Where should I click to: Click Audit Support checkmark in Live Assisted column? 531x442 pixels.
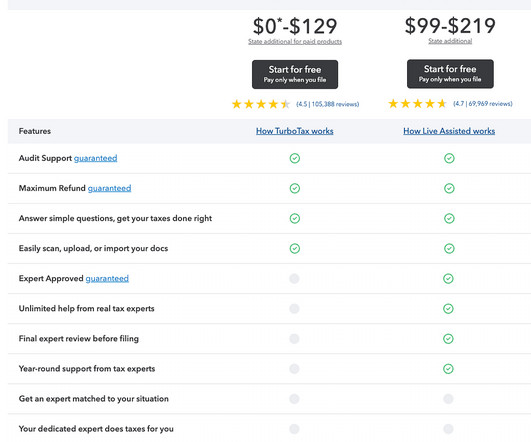click(449, 158)
